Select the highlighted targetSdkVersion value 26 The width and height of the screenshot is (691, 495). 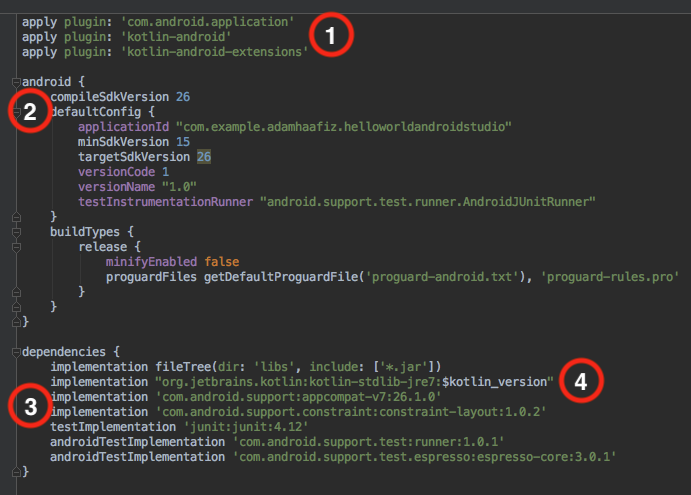[x=204, y=156]
